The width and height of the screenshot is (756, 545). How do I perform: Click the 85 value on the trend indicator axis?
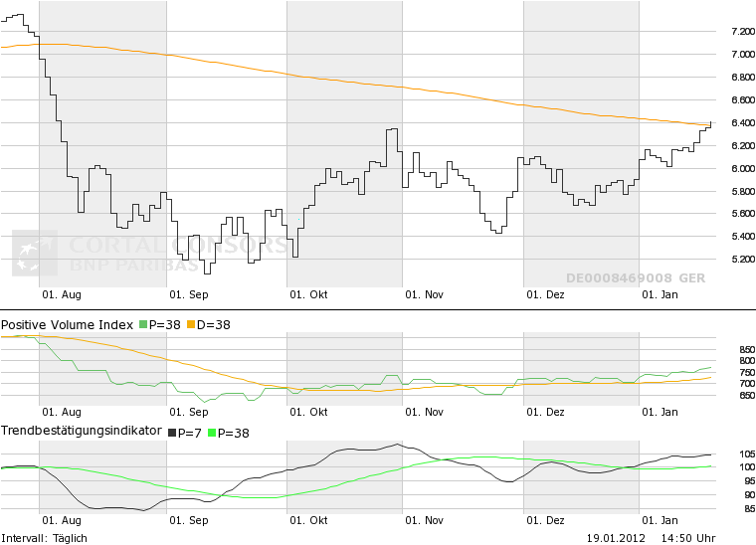point(749,509)
